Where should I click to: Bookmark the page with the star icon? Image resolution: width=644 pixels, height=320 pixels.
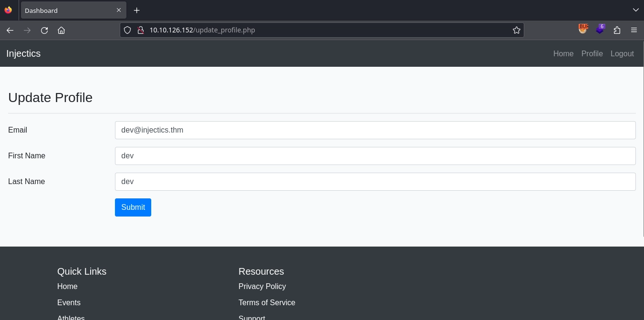click(x=517, y=30)
